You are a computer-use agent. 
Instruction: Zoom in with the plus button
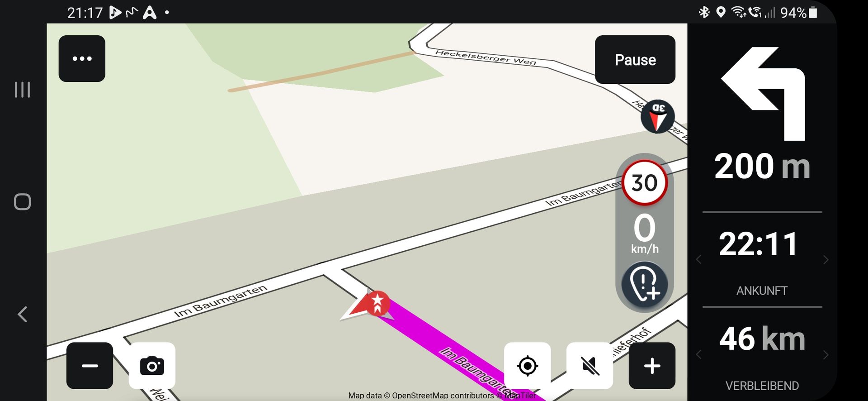652,366
